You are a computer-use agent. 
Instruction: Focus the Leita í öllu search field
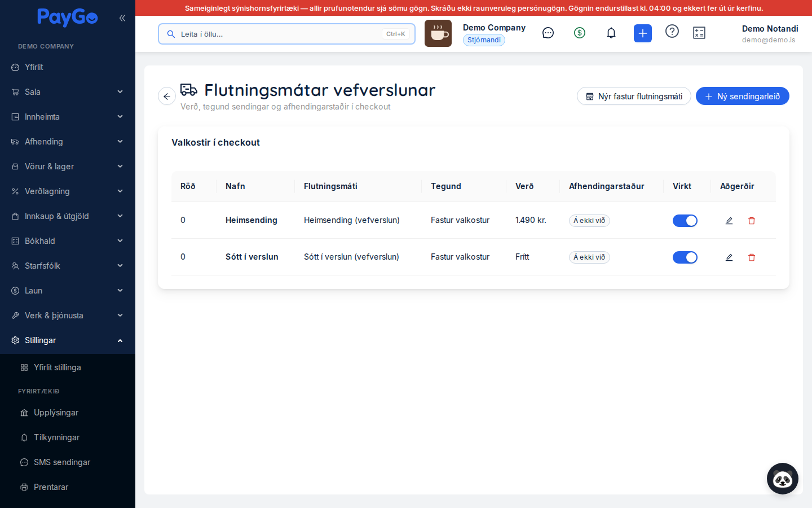[286, 34]
